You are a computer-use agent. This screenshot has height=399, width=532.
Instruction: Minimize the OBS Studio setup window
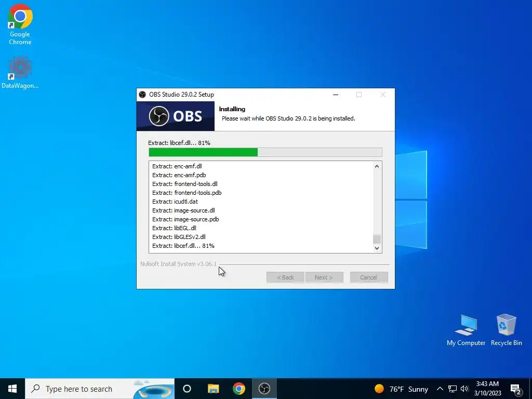336,95
